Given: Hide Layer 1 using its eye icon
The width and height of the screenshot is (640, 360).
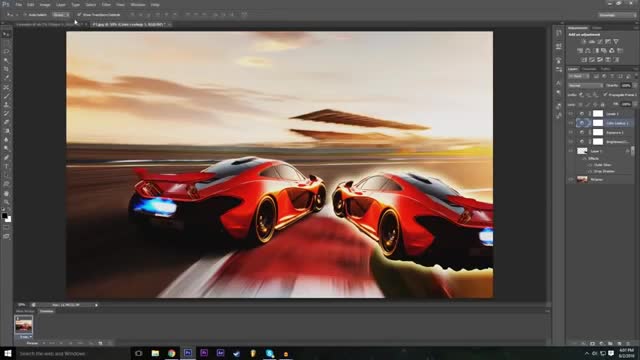Looking at the screenshot, I should point(571,151).
